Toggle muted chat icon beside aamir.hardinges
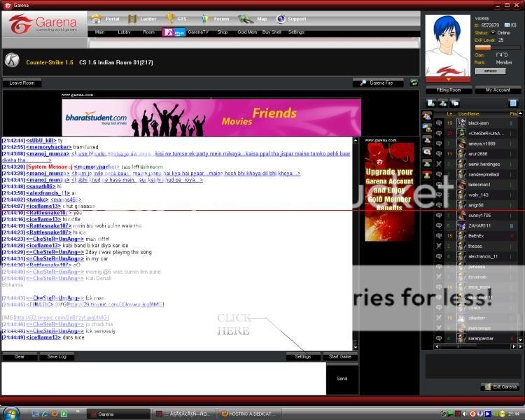Viewport: 525px width, 420px height. click(x=439, y=164)
